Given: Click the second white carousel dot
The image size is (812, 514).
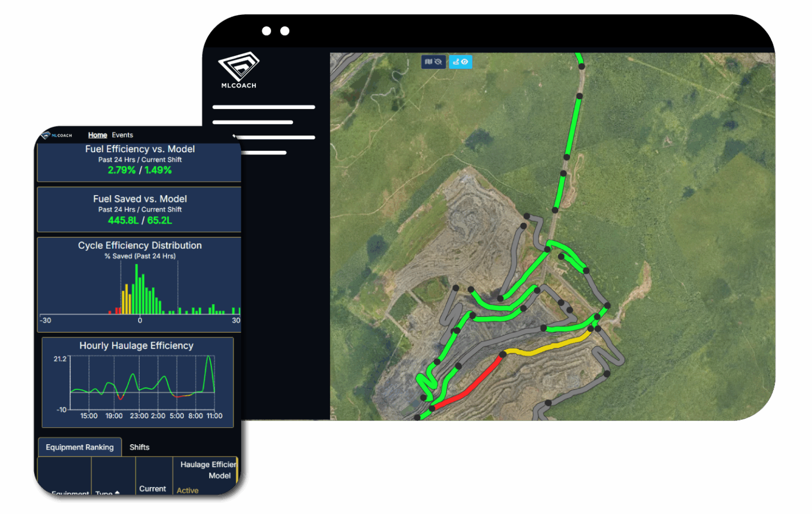Looking at the screenshot, I should 285,31.
